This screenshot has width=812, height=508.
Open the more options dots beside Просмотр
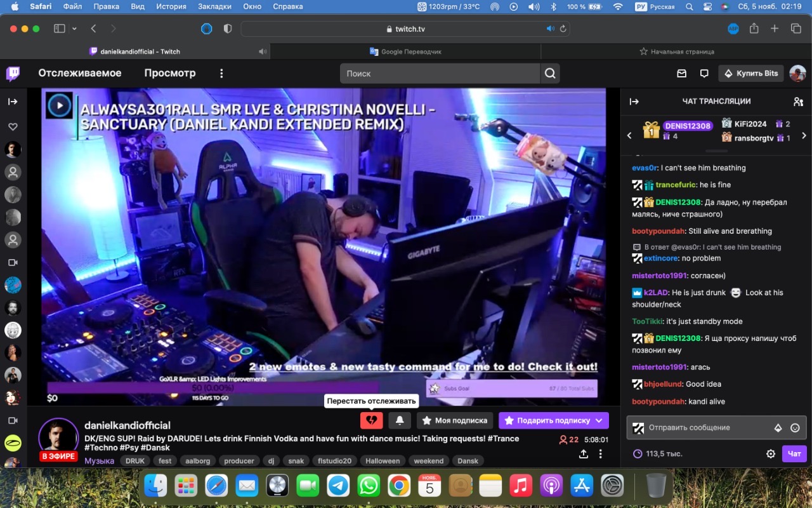[x=221, y=74]
